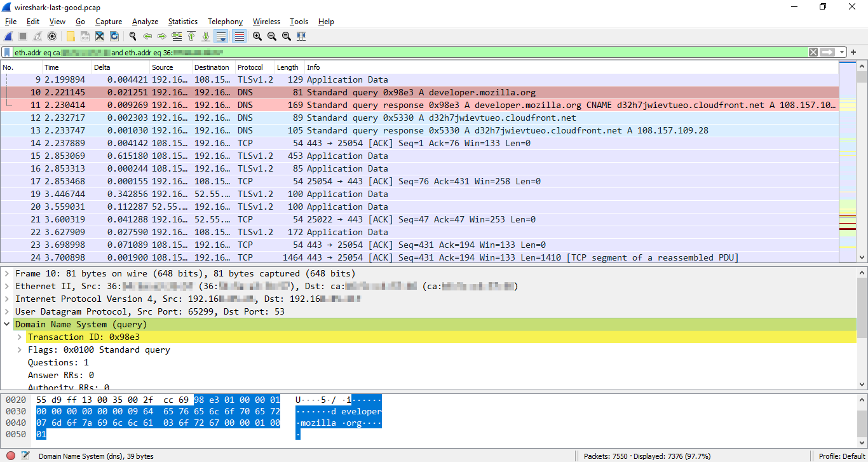The width and height of the screenshot is (868, 462).
Task: Jump to the first packet icon
Action: coord(191,36)
